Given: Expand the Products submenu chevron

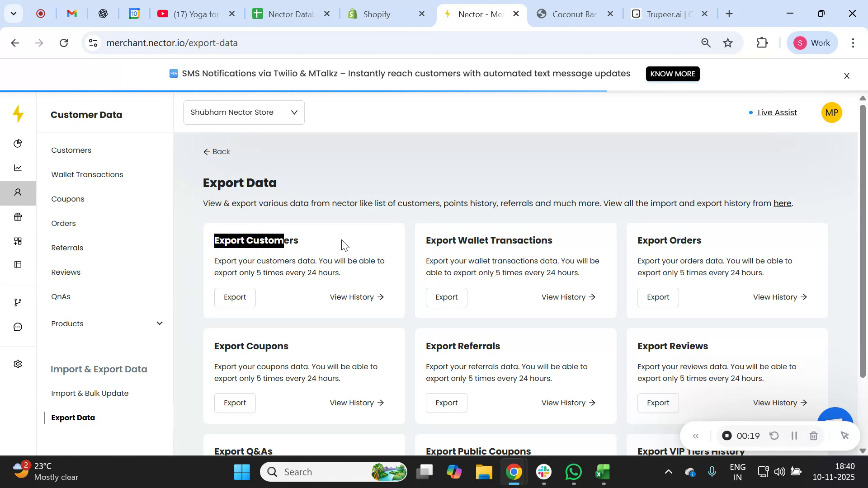Looking at the screenshot, I should click(x=160, y=324).
